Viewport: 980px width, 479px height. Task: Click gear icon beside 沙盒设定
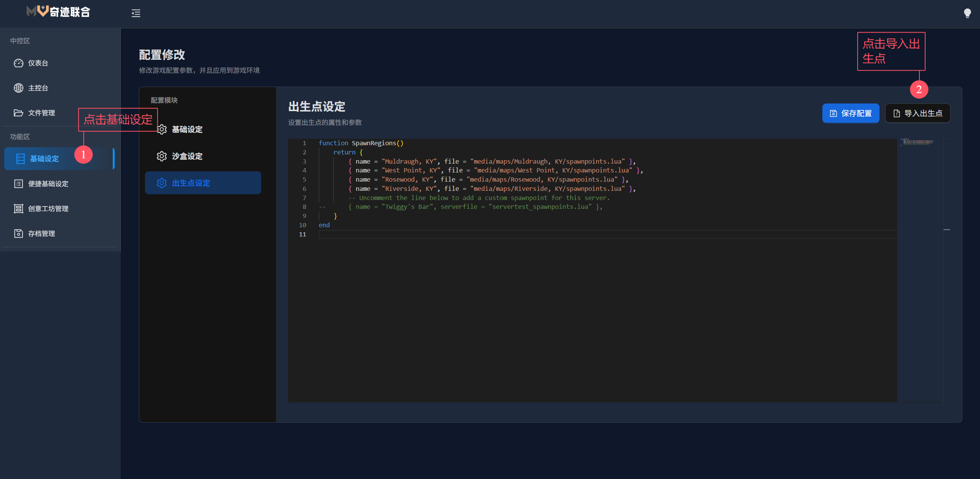(162, 156)
